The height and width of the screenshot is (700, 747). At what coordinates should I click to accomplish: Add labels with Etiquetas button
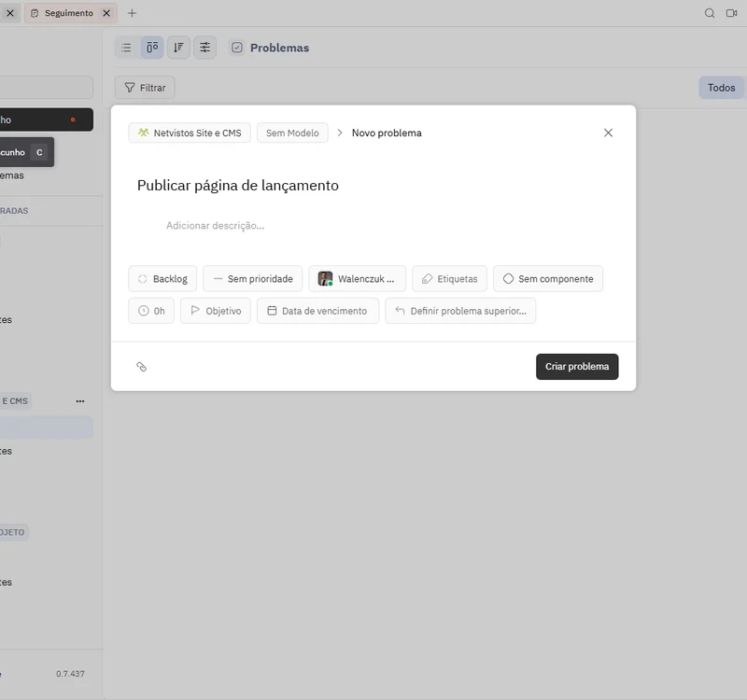(x=450, y=278)
